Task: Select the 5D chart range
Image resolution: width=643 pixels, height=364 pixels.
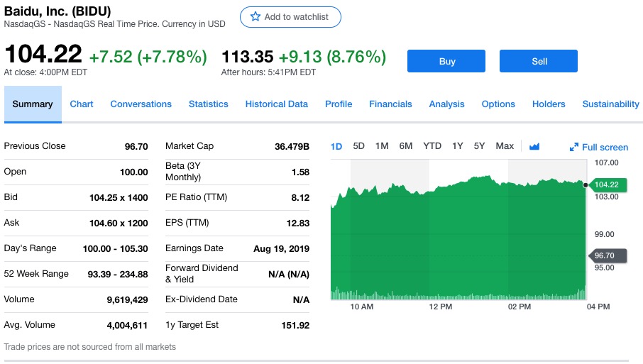Action: [359, 146]
